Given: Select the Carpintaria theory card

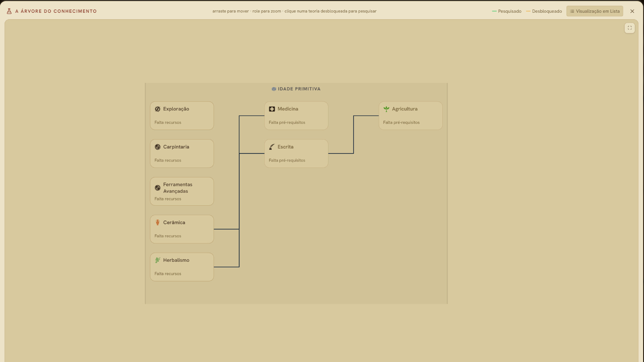Looking at the screenshot, I should click(182, 154).
